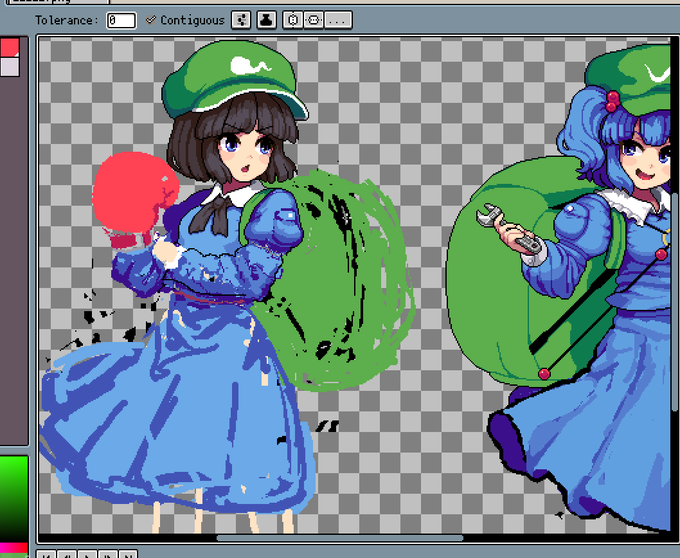Open the symmetry options "..." button
Image resolution: width=680 pixels, height=558 pixels.
(338, 20)
